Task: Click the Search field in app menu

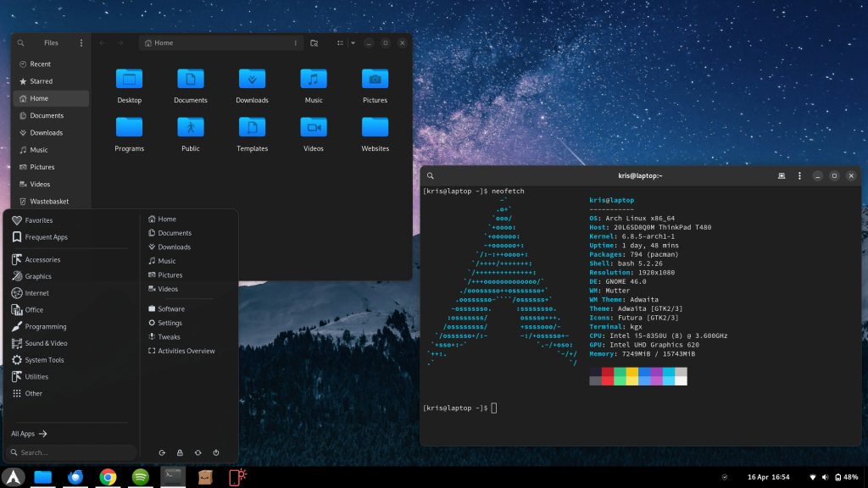Action: 72,452
